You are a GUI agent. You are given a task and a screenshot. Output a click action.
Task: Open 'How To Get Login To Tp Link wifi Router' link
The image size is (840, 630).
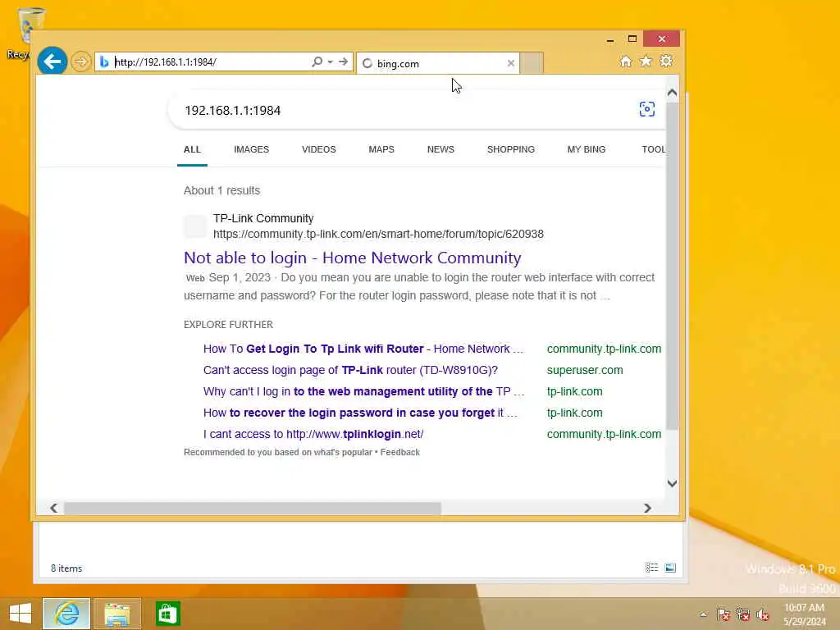coord(363,349)
